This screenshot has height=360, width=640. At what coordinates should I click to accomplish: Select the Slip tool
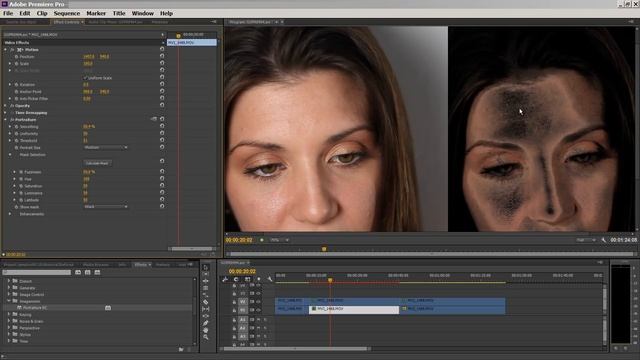206,309
